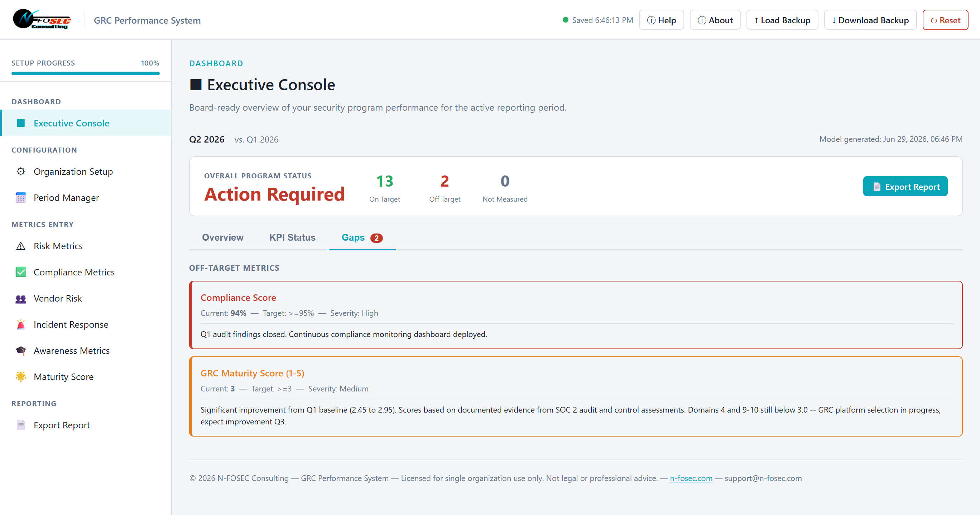The width and height of the screenshot is (980, 515).
Task: Click the Executive Console square icon in sidebar
Action: [21, 123]
